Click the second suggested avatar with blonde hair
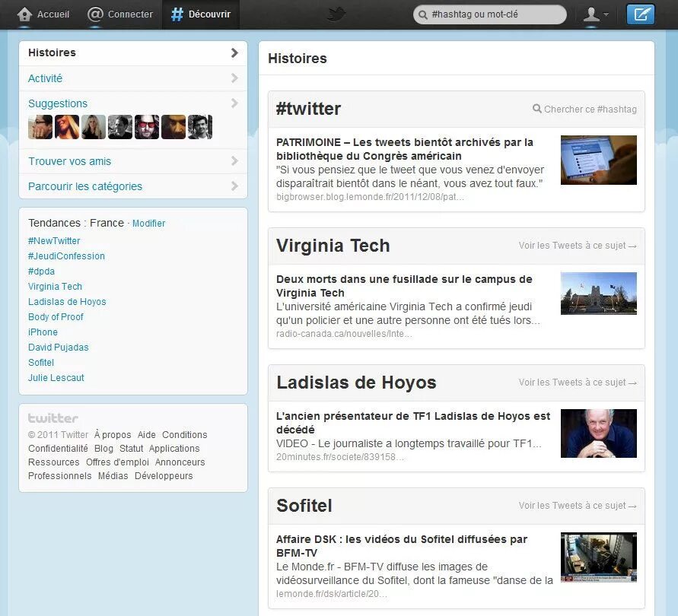Screen dimensions: 678x616 pyautogui.click(x=67, y=127)
